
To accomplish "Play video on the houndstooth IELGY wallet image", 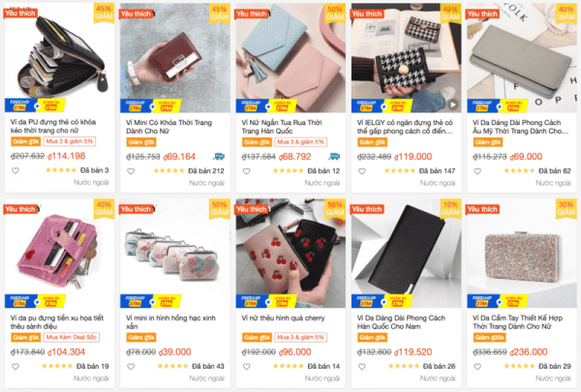I will pyautogui.click(x=452, y=105).
